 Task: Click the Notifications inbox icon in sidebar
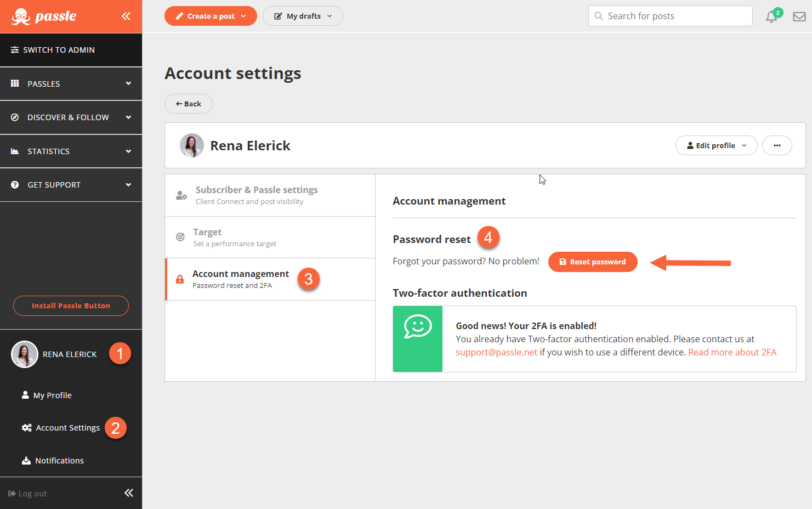point(26,461)
